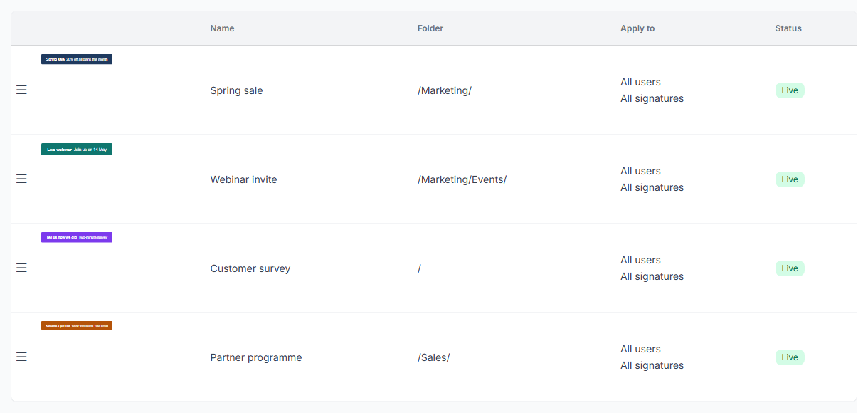
Task: Click the purple Customer survey banner thumbnail
Action: (77, 237)
